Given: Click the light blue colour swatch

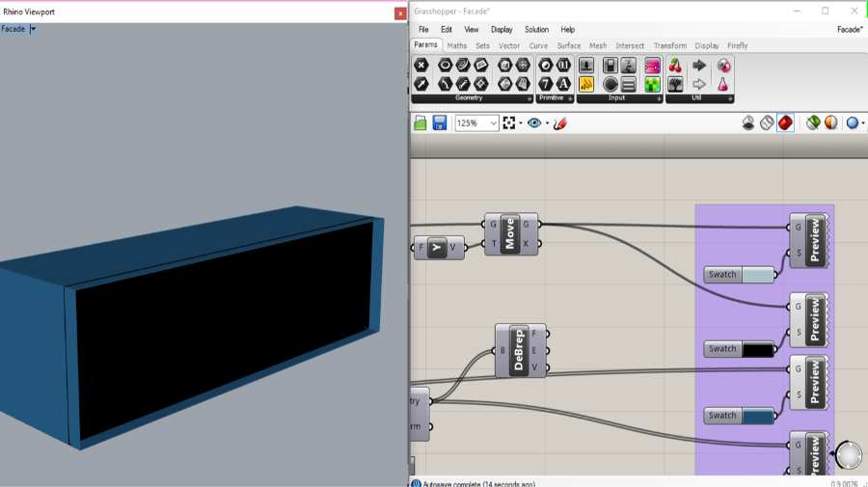Looking at the screenshot, I should [758, 275].
